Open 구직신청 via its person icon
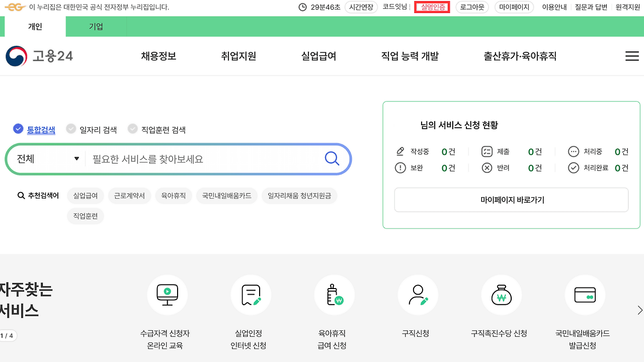The image size is (644, 362). (x=418, y=295)
